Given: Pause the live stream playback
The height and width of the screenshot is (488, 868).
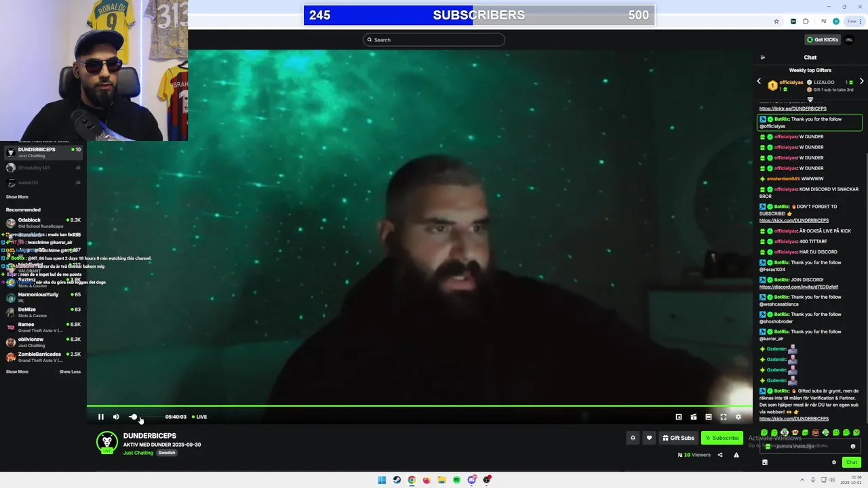Looking at the screenshot, I should [x=101, y=417].
